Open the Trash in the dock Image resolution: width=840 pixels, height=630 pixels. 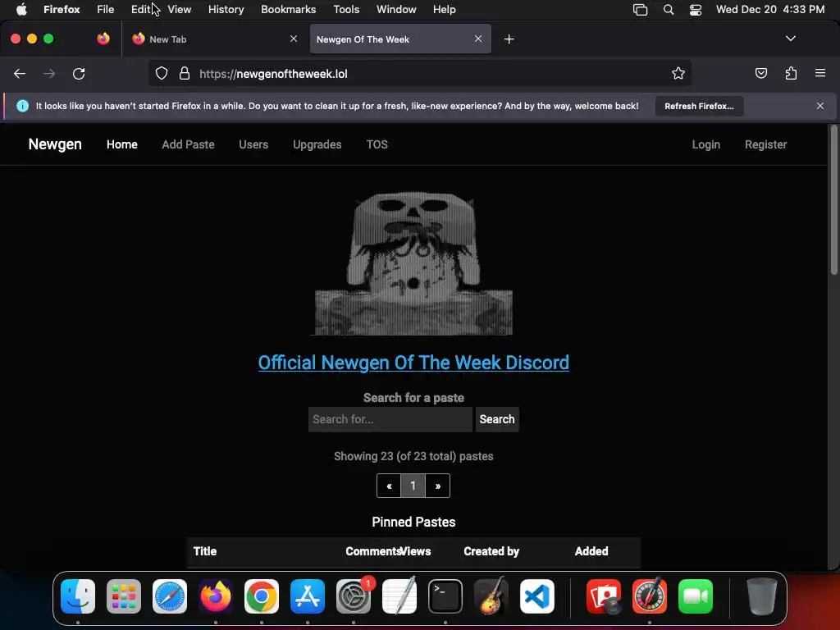(x=762, y=596)
